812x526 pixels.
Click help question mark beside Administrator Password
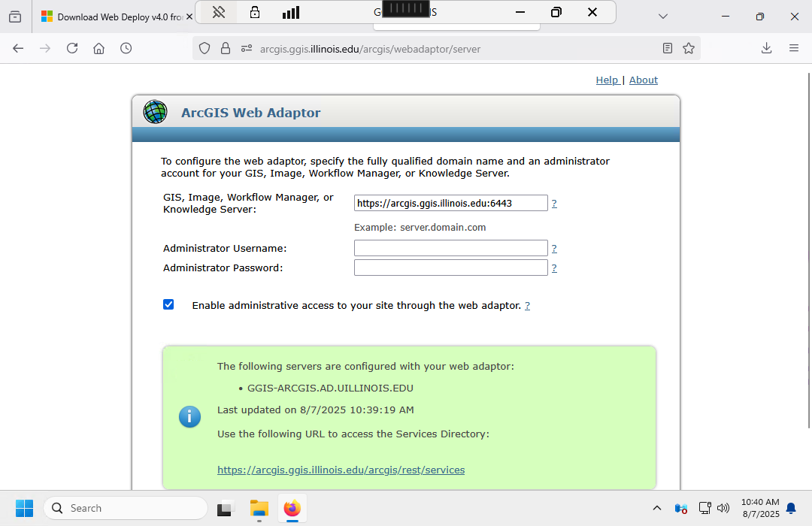pos(554,268)
